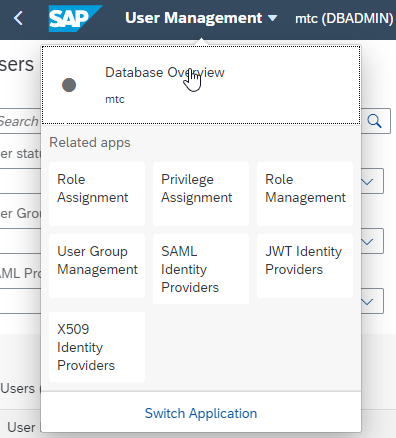This screenshot has width=396, height=438.
Task: Click the Switch Application link
Action: 201,413
